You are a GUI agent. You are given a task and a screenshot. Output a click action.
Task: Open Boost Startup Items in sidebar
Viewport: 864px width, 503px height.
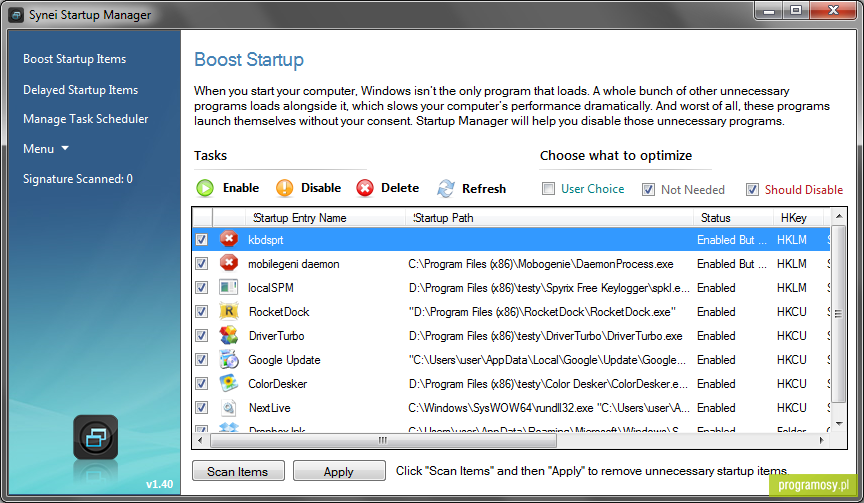click(x=74, y=59)
